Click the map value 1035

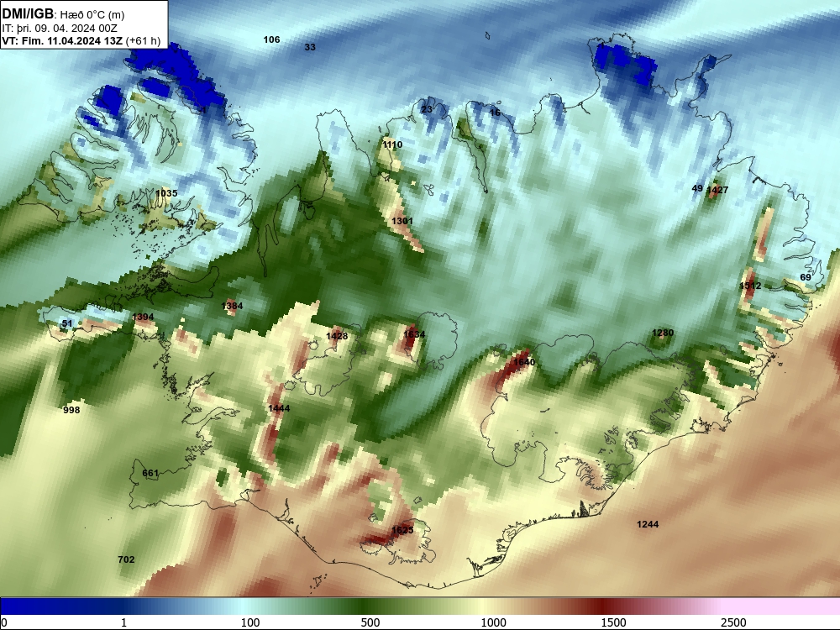coord(166,193)
